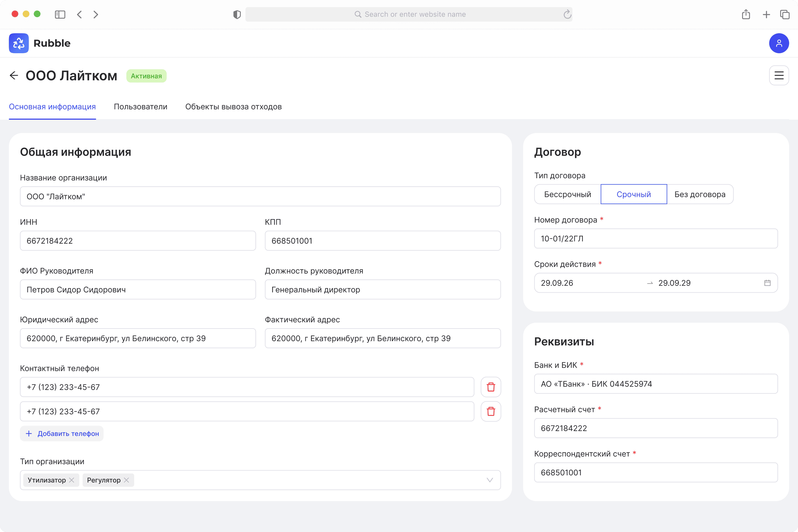Click the Название организации input field
This screenshot has width=798, height=532.
(x=260, y=196)
